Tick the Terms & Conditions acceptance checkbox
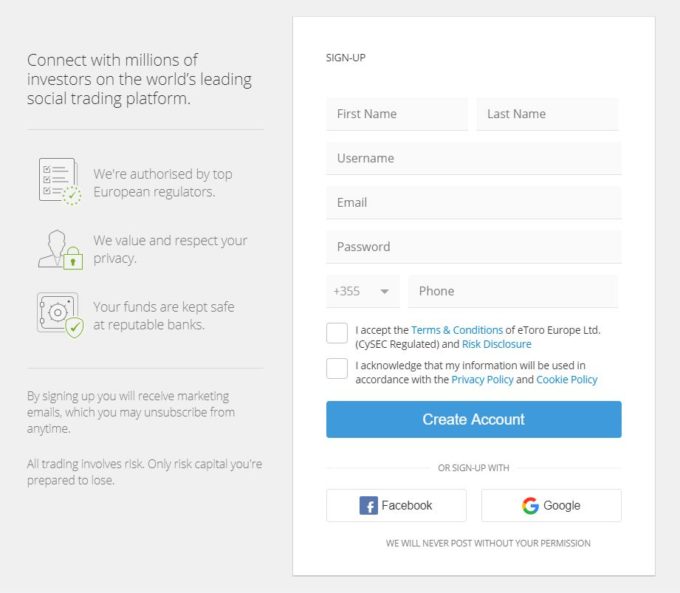This screenshot has width=680, height=593. [337, 333]
